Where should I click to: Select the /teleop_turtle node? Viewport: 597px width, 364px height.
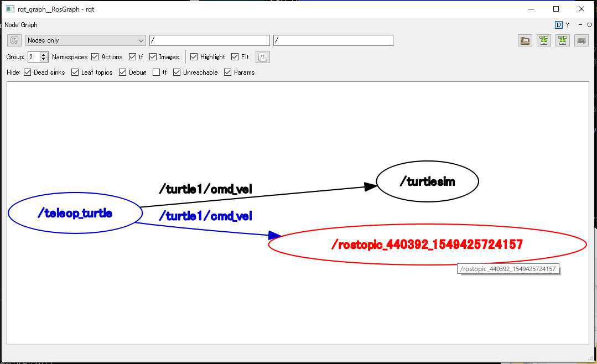coord(75,213)
